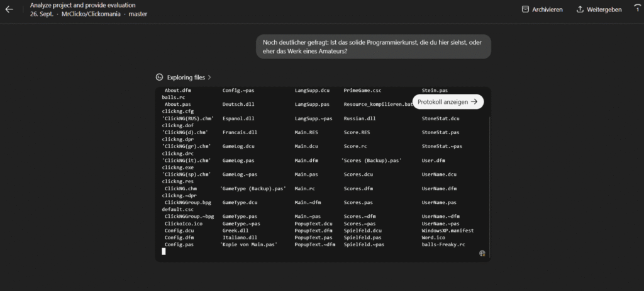The height and width of the screenshot is (291, 644).
Task: Click the file name balls-Freaky.rc
Action: pyautogui.click(x=443, y=244)
